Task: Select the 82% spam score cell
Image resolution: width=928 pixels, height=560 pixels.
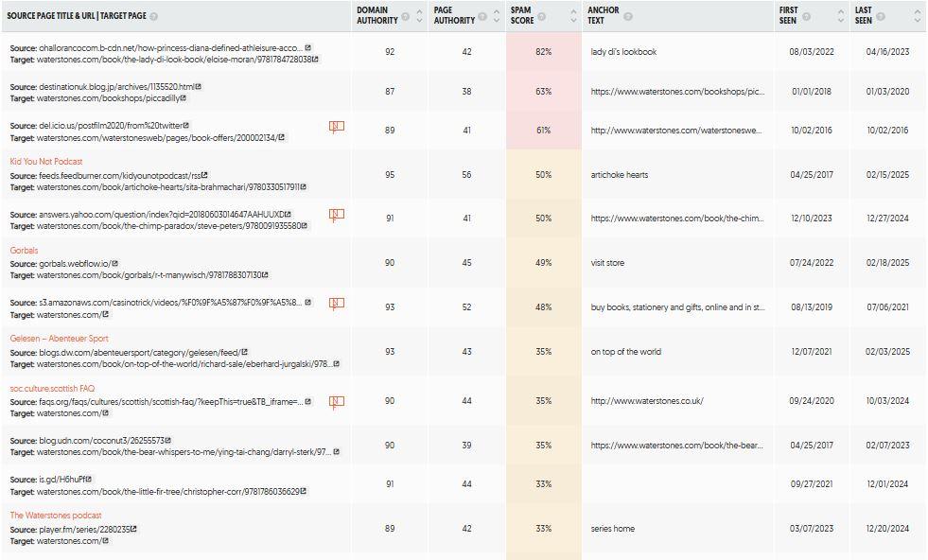Action: click(x=544, y=51)
